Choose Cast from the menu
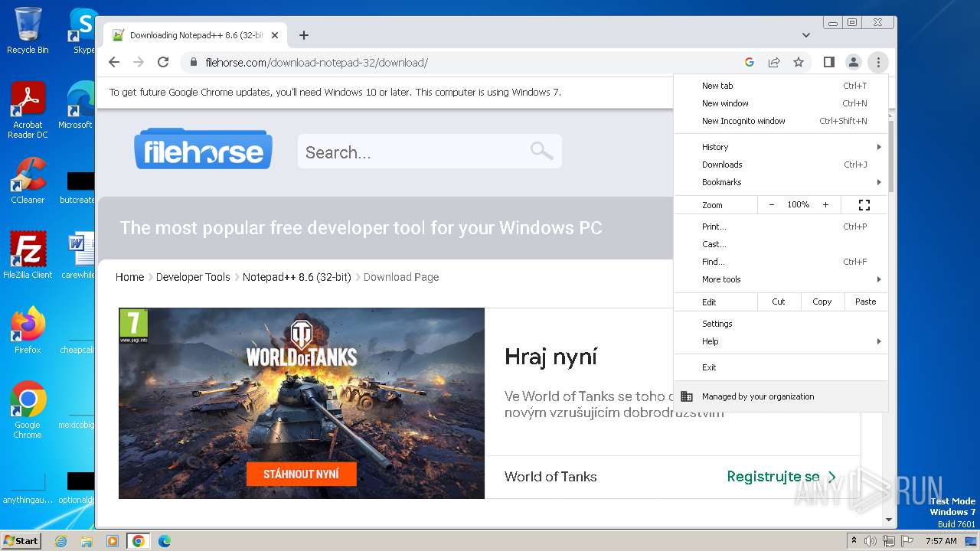The image size is (980, 551). point(781,244)
